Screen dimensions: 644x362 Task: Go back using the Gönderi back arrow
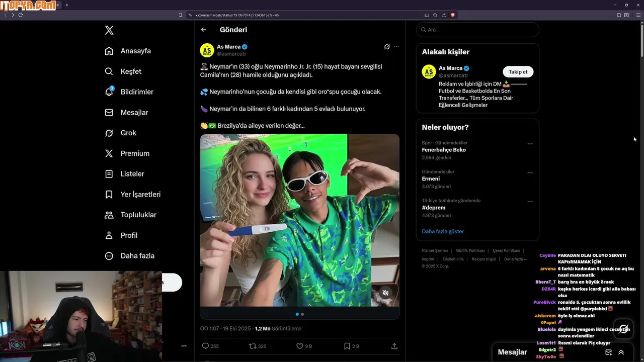click(x=204, y=30)
